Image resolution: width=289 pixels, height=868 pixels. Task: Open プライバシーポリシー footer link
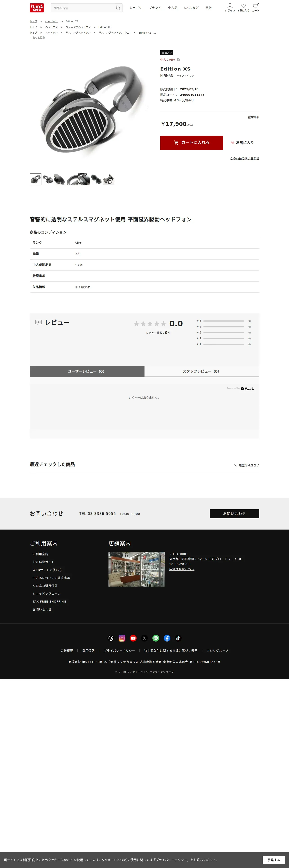(120, 651)
